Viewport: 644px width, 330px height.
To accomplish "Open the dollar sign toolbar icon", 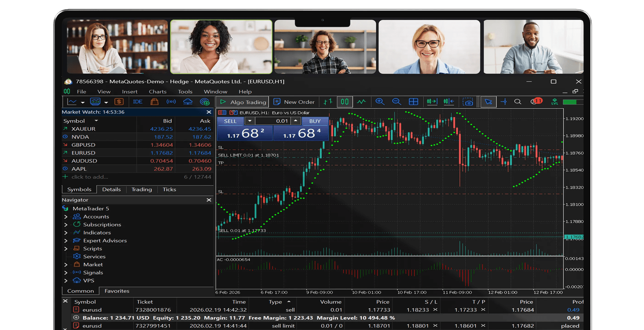I will pos(119,102).
